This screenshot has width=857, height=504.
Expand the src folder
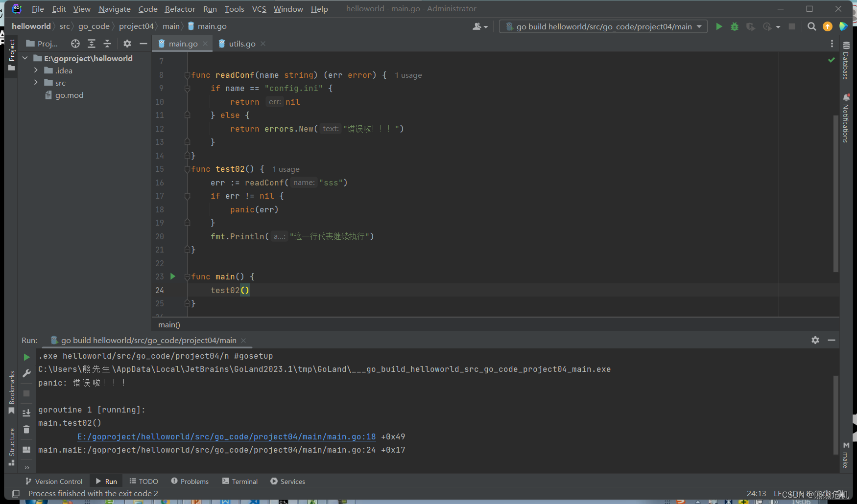pyautogui.click(x=36, y=83)
